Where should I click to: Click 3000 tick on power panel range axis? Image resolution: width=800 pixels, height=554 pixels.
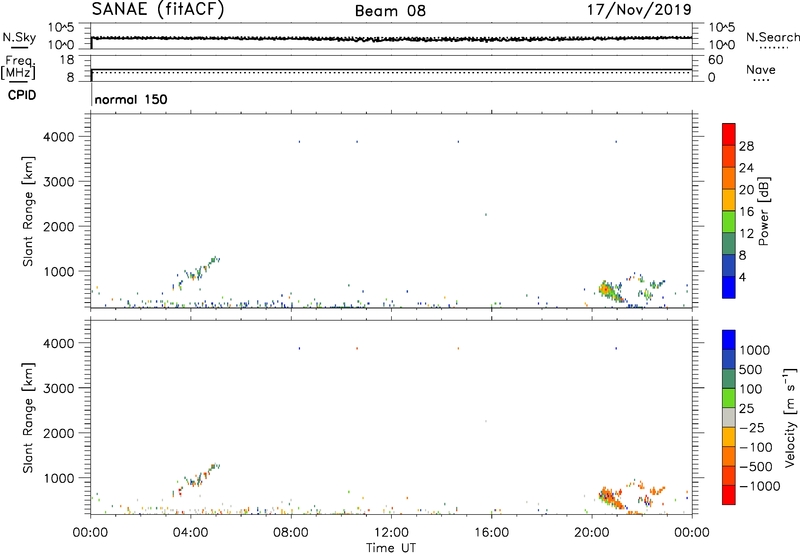pos(59,182)
